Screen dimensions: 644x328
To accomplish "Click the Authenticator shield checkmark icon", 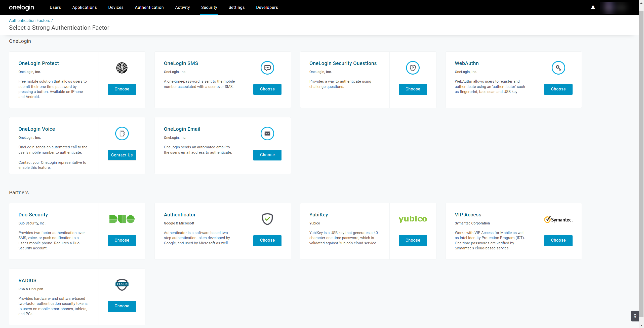I will (267, 219).
